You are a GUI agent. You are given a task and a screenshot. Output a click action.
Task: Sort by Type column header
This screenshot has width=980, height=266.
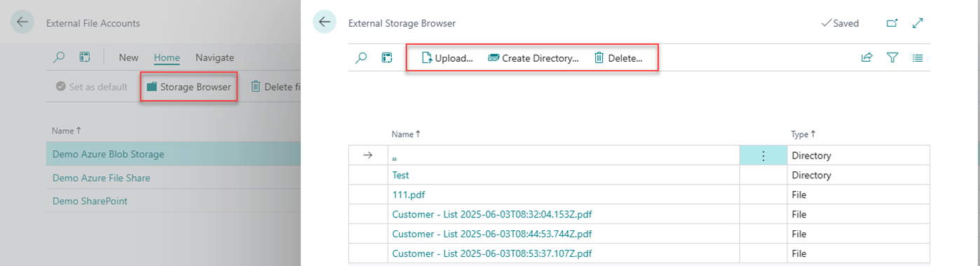(803, 134)
